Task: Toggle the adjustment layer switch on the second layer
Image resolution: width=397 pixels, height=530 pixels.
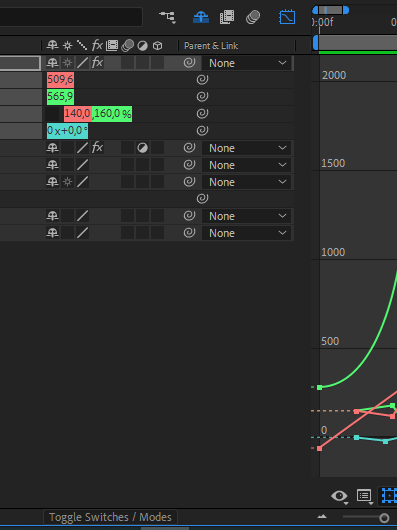Action: (x=142, y=148)
